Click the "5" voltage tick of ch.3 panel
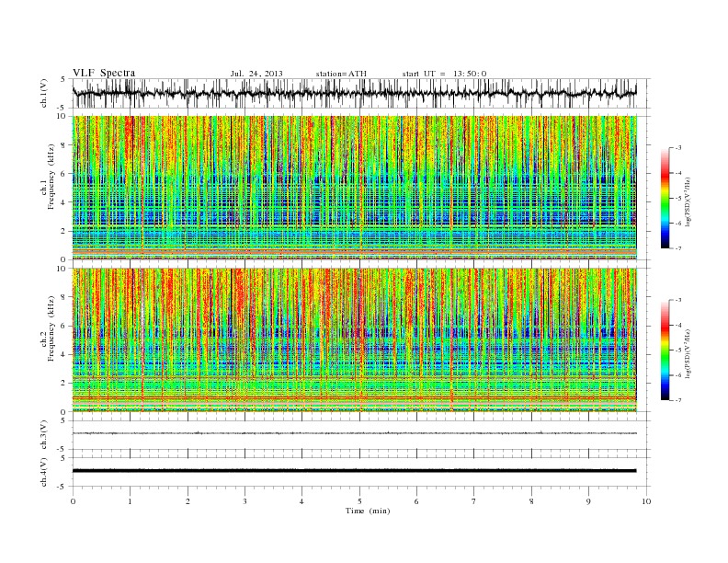The image size is (728, 563). click(63, 420)
